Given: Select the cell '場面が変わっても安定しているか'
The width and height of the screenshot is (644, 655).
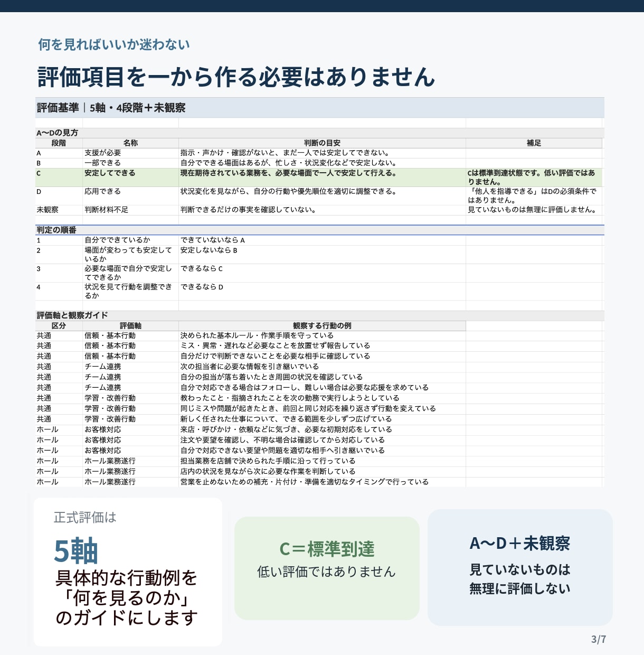Looking at the screenshot, I should pyautogui.click(x=128, y=255).
